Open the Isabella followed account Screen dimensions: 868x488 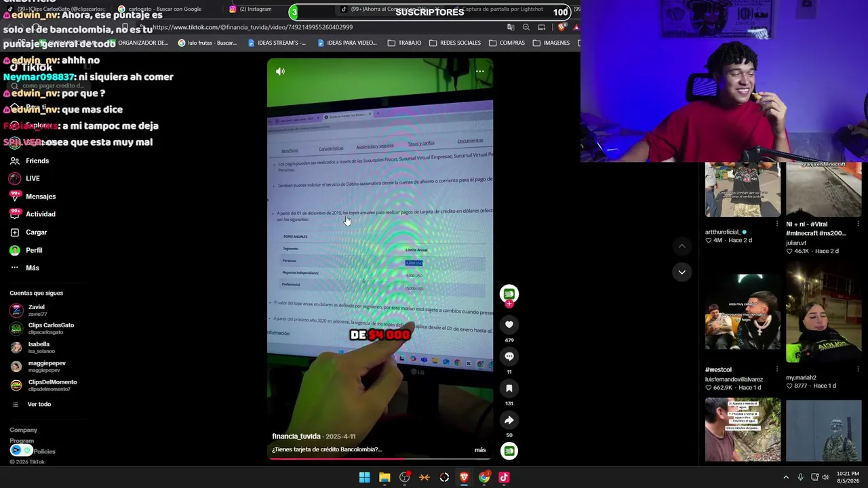(x=33, y=348)
